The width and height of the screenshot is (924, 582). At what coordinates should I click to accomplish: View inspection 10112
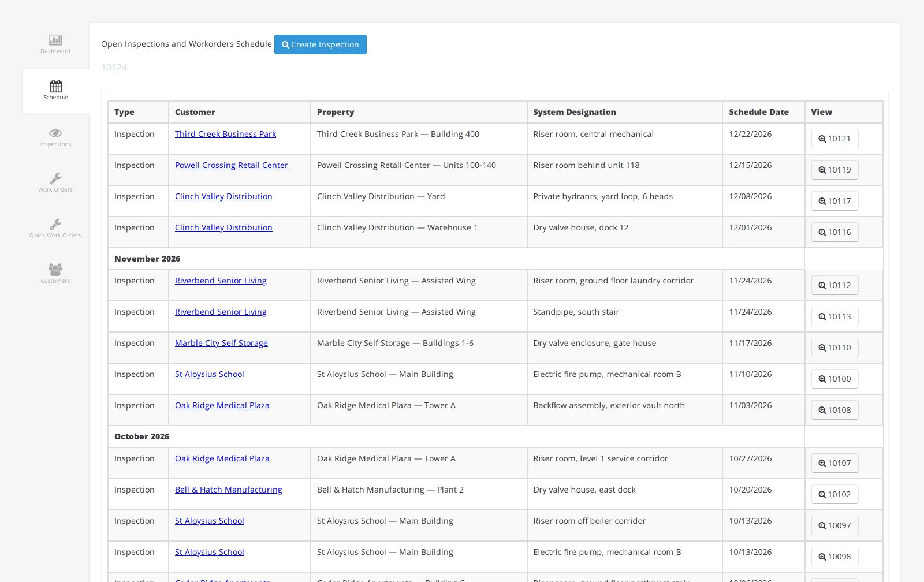[834, 285]
